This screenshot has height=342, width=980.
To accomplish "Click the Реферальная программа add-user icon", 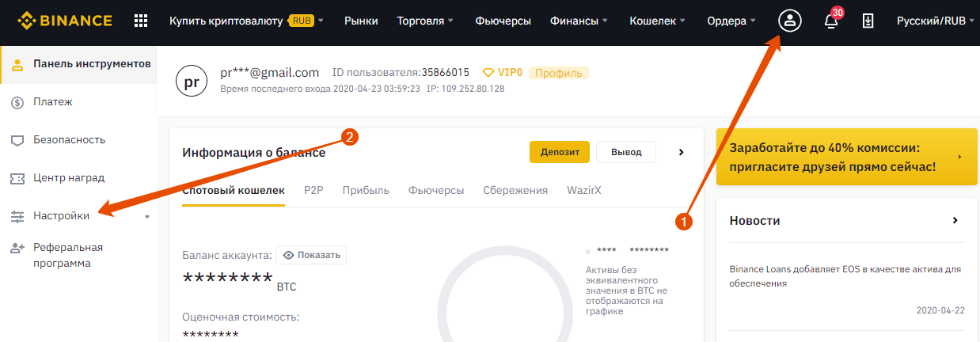I will click(x=17, y=249).
